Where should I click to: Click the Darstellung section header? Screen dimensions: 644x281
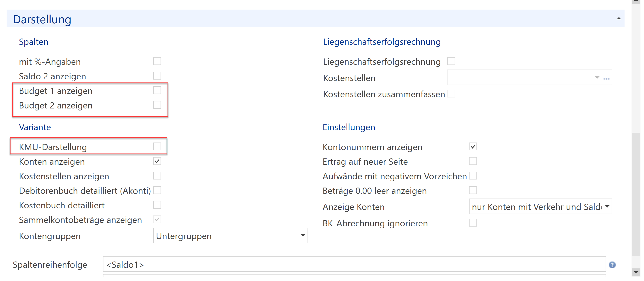[x=315, y=19]
